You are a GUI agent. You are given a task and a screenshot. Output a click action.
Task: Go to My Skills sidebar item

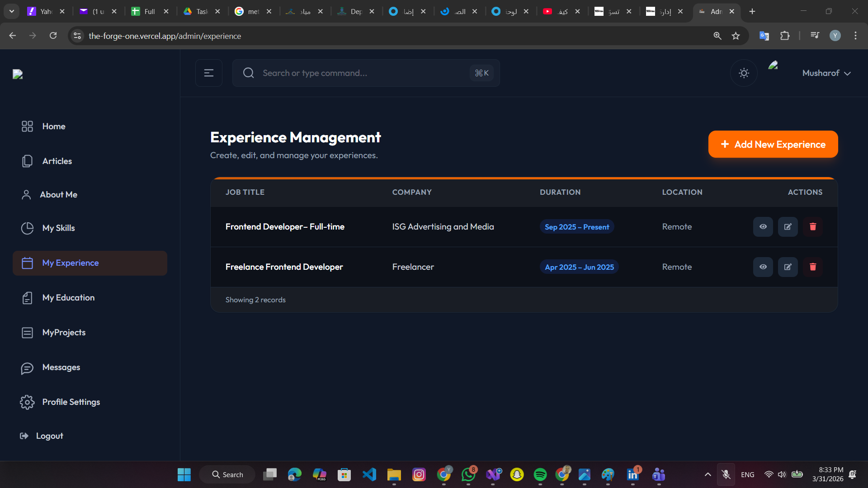point(58,228)
